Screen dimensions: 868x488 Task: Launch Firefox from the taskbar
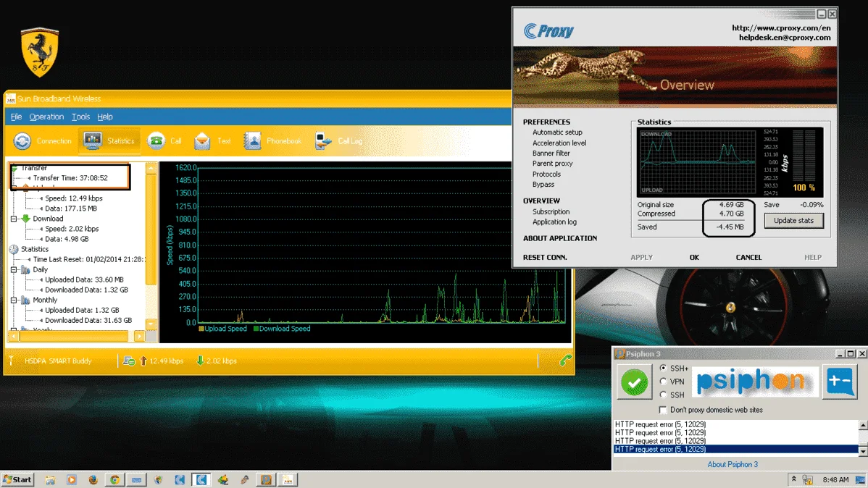tap(93, 480)
